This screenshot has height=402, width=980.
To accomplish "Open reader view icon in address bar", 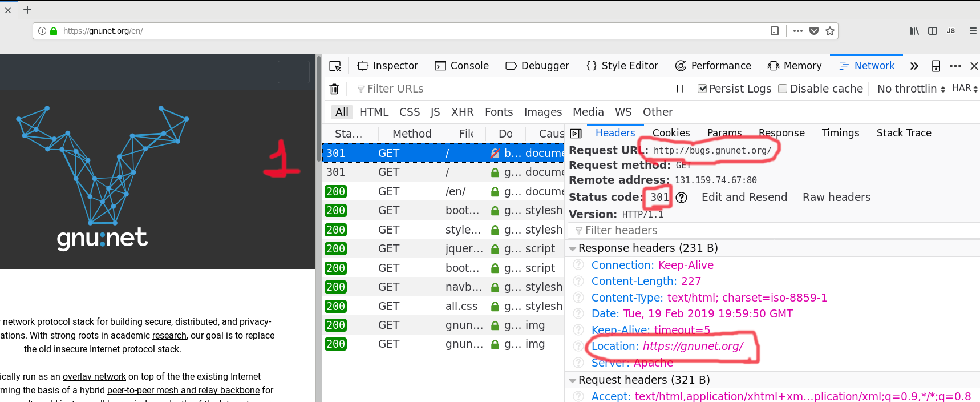I will [774, 31].
